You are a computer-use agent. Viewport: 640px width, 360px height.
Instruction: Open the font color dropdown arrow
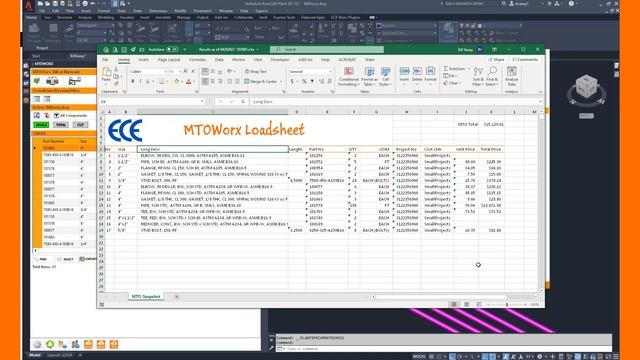click(x=194, y=82)
